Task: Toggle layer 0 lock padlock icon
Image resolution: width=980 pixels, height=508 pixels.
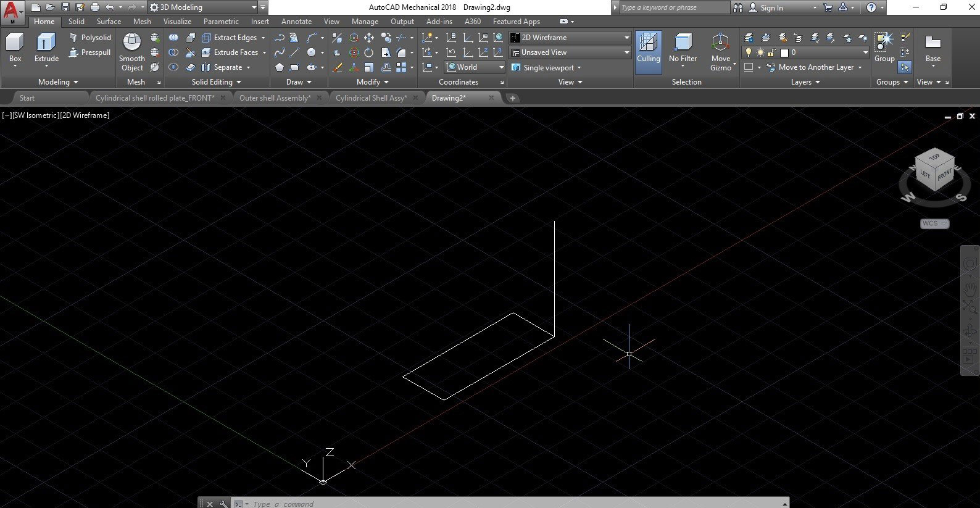Action: 771,52
